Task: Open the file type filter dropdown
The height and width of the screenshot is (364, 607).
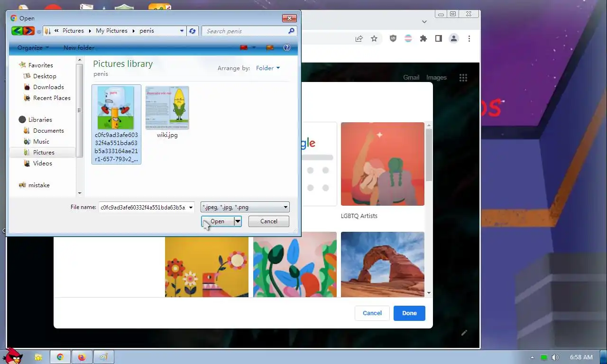Action: tap(245, 207)
